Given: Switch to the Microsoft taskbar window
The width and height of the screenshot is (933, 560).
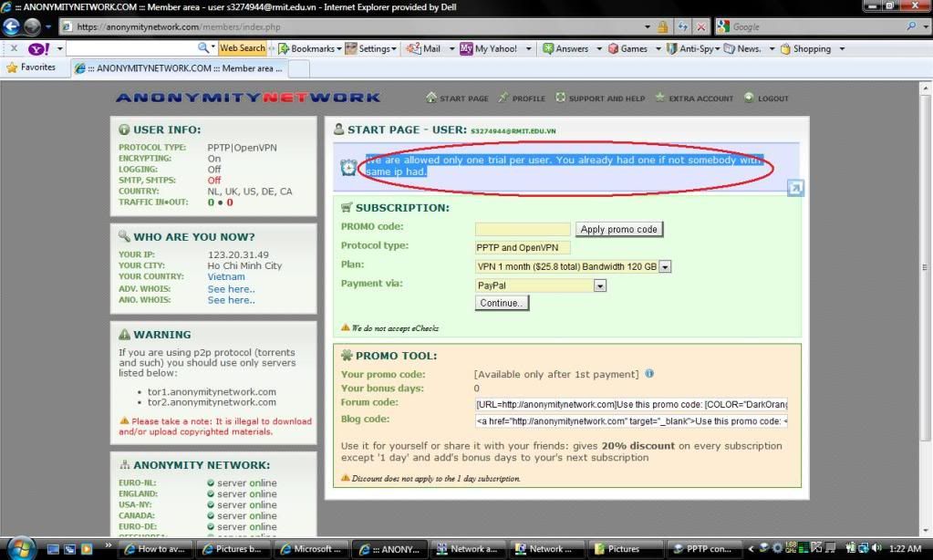Looking at the screenshot, I should pos(311,549).
